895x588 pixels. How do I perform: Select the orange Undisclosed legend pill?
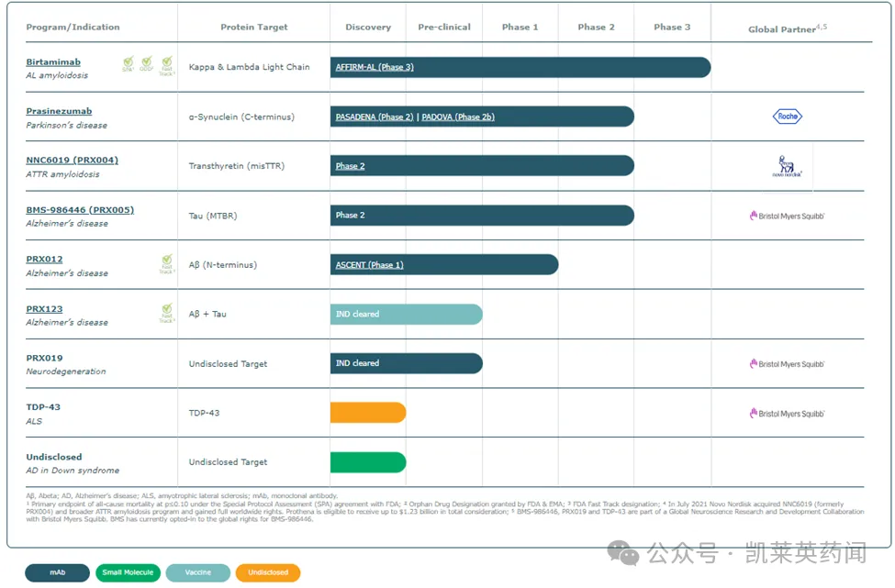[268, 572]
